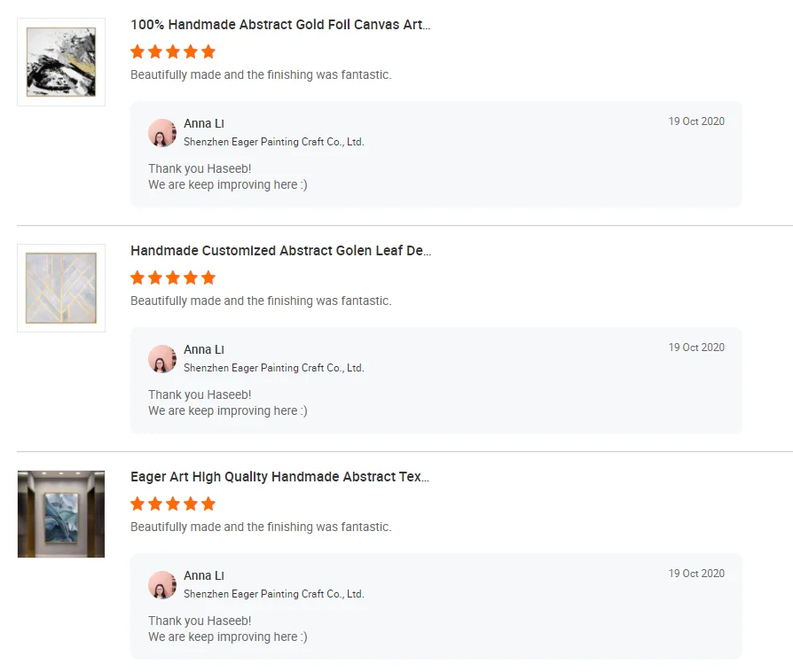Click the Anna Li name in the third reply
The width and height of the screenshot is (793, 672).
point(204,576)
